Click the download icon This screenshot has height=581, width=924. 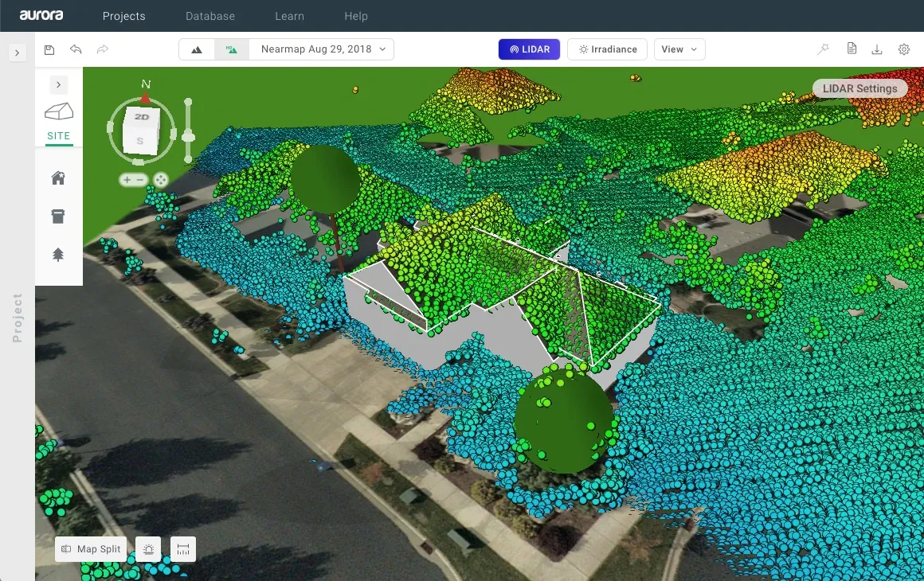(877, 49)
